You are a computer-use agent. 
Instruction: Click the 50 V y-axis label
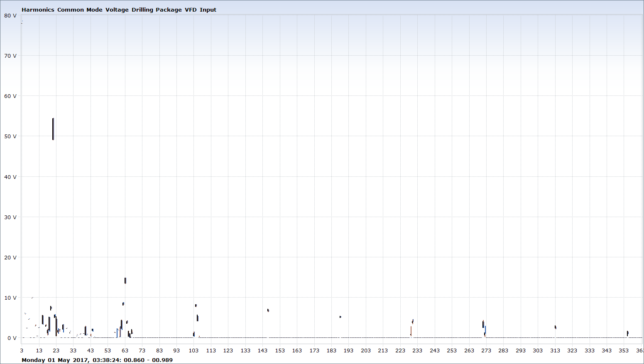10,136
